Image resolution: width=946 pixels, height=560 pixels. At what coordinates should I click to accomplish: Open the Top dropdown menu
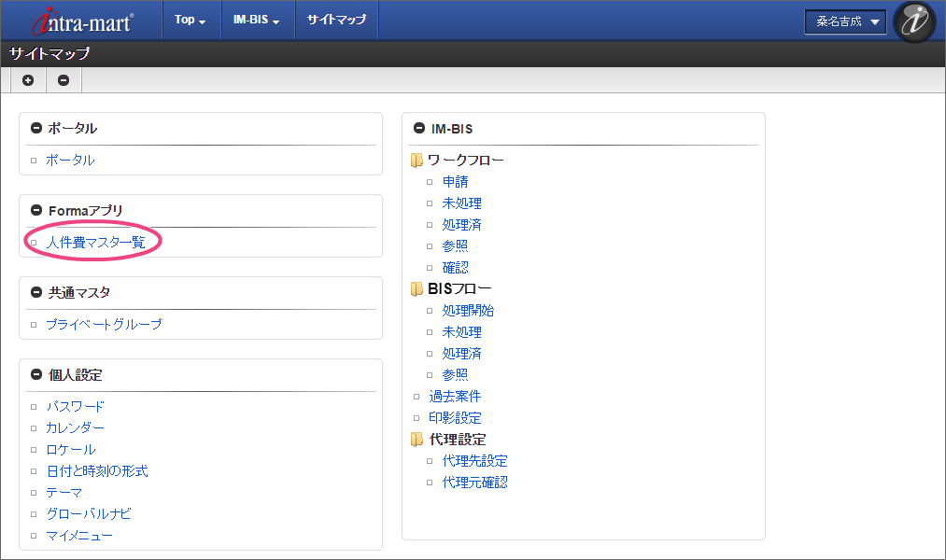pyautogui.click(x=191, y=20)
